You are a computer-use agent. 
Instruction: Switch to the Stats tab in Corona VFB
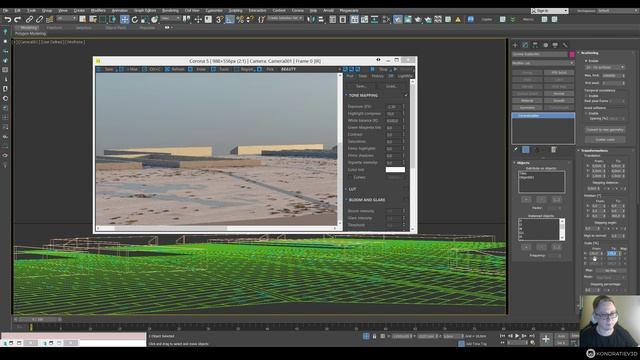(x=362, y=76)
